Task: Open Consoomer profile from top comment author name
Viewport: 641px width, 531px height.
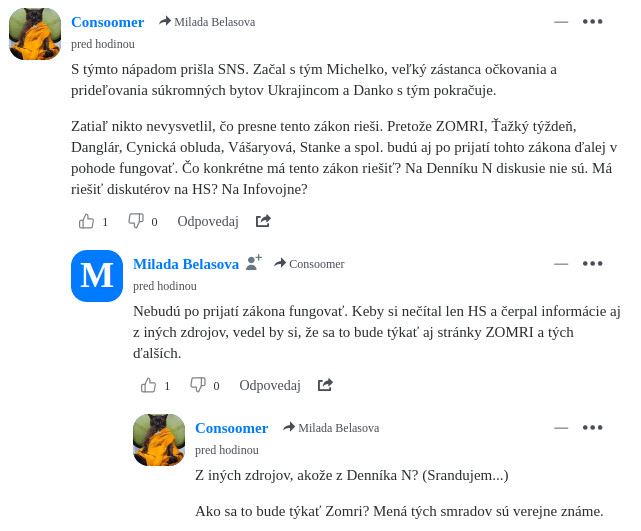Action: click(107, 21)
